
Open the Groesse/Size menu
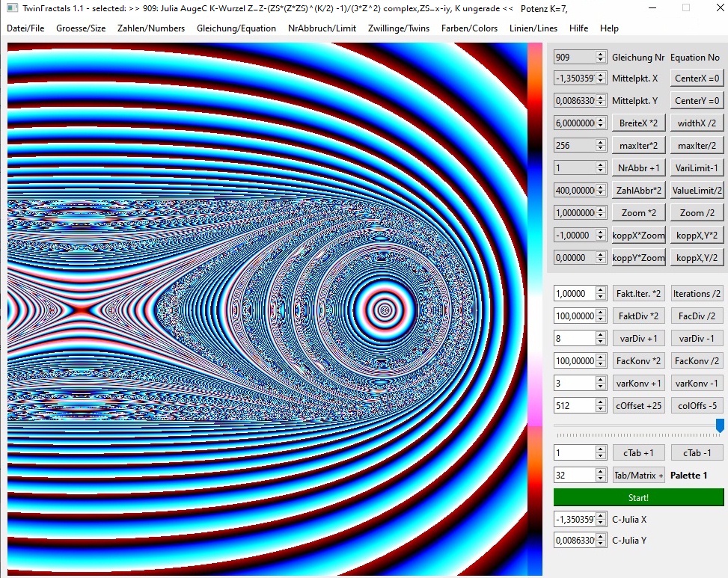(81, 28)
